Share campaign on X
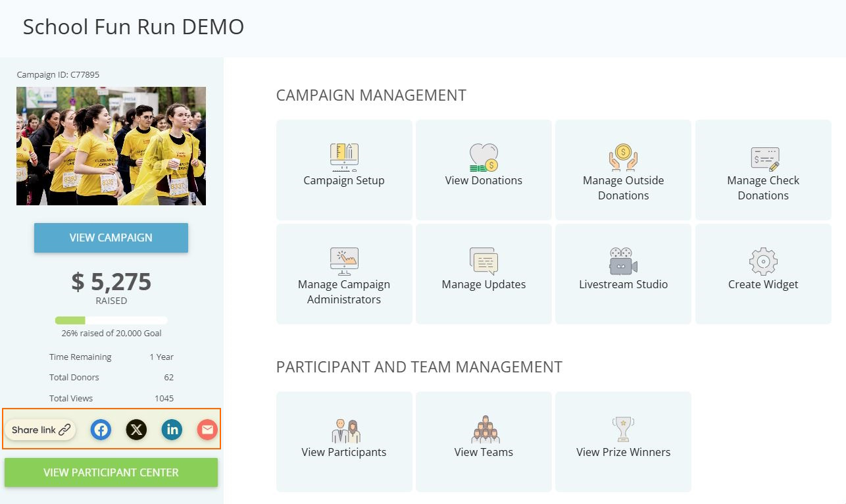 136,430
